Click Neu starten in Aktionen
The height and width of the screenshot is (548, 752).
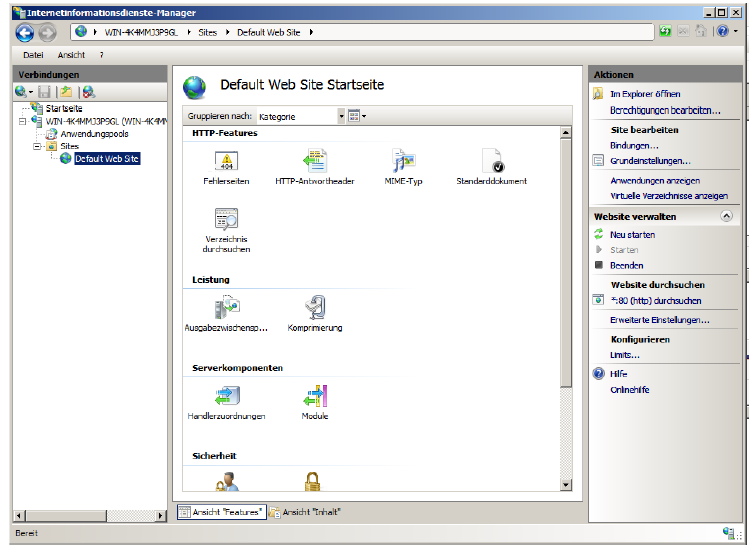point(632,234)
